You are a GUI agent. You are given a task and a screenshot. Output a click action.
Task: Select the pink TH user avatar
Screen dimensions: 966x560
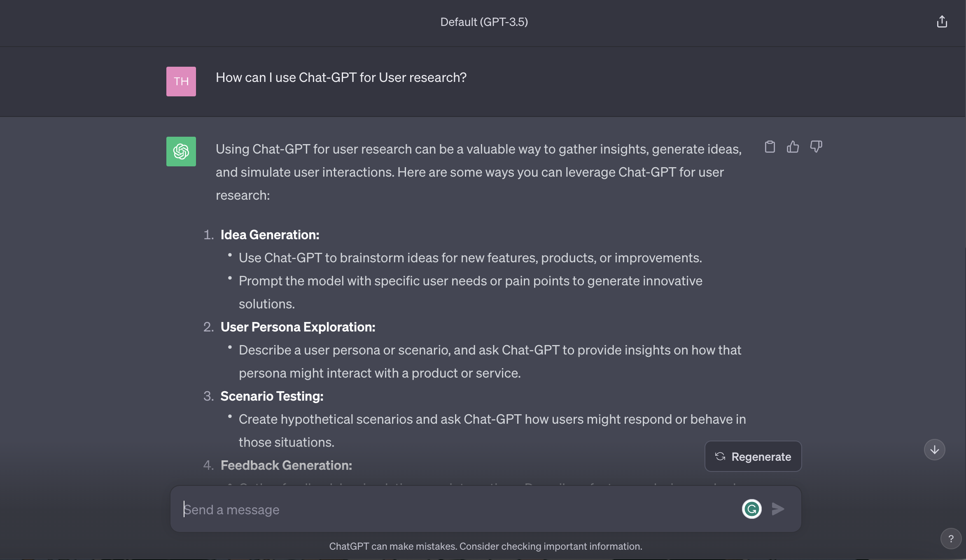(181, 81)
